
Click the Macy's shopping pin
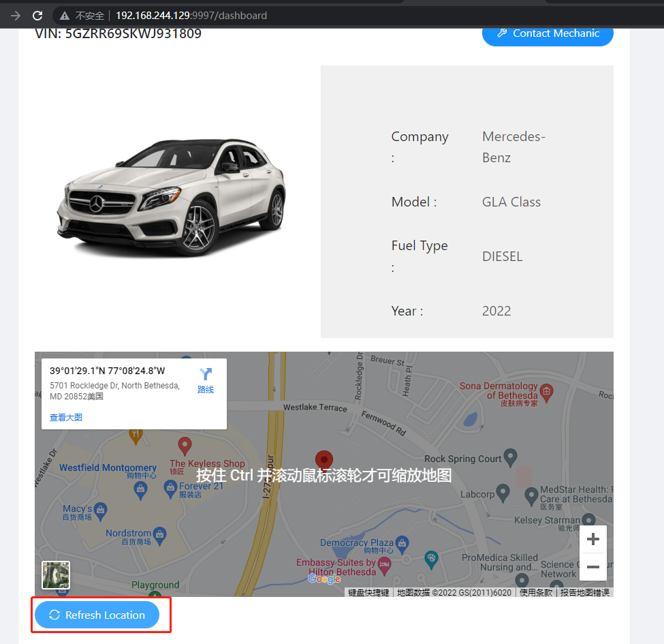100,511
